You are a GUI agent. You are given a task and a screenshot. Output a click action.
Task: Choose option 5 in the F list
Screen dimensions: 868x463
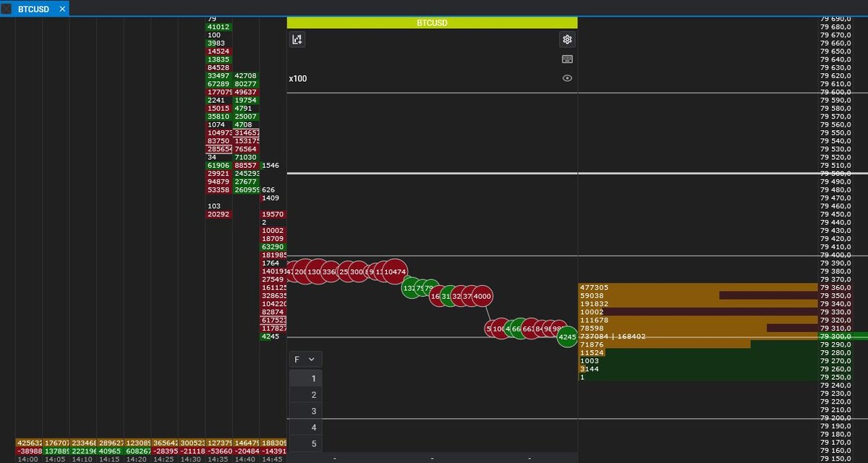[305, 444]
